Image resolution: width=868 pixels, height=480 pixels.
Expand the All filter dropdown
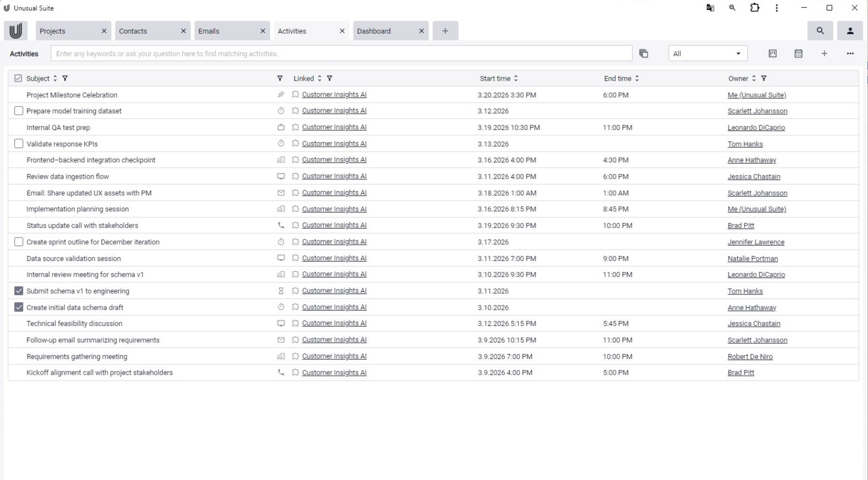click(x=707, y=53)
